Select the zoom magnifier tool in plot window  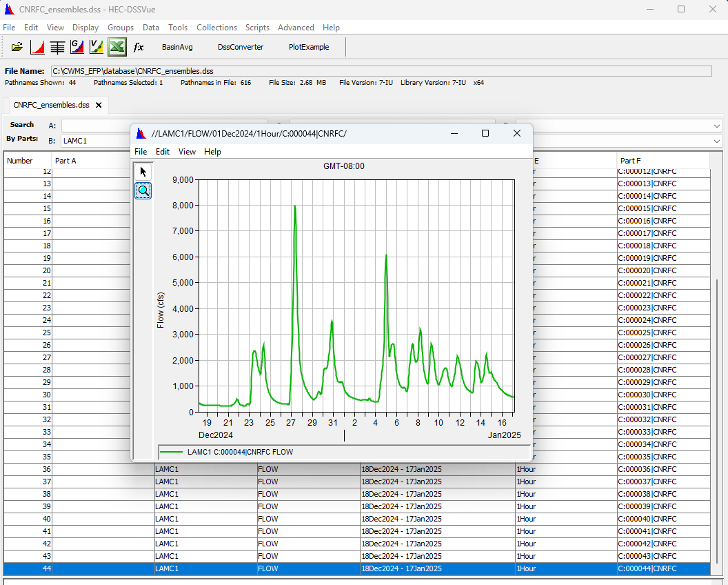(143, 190)
